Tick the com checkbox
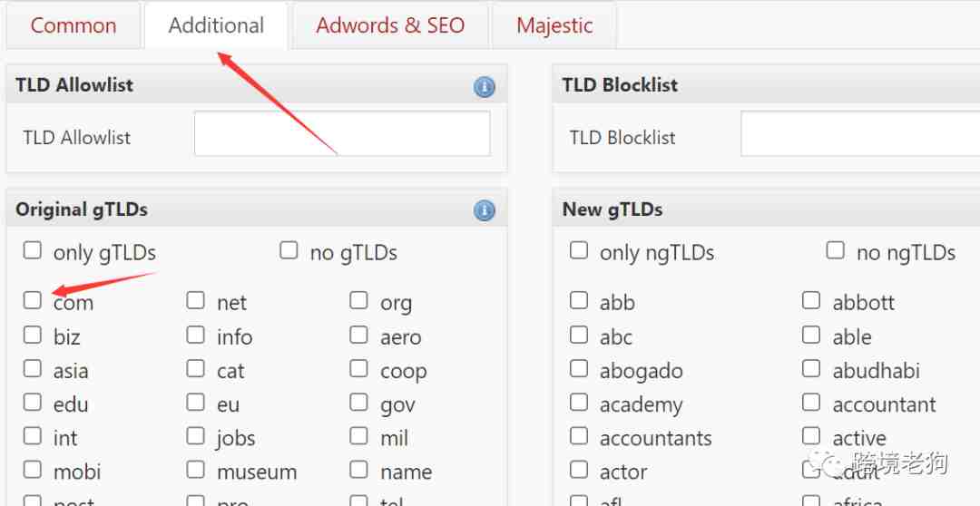The image size is (980, 506). pos(33,300)
